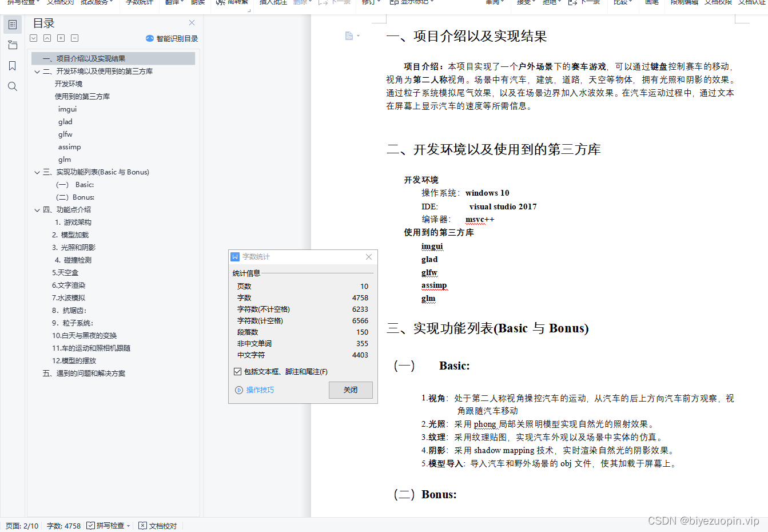Collapse the 二、开发环境以及使用到的第三方库 tree node
Viewport: 768px width, 532px height.
tap(37, 72)
